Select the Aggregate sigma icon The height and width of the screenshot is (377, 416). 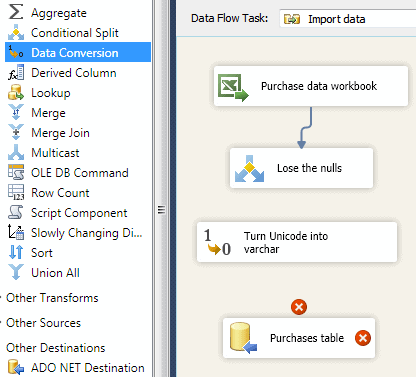16,12
